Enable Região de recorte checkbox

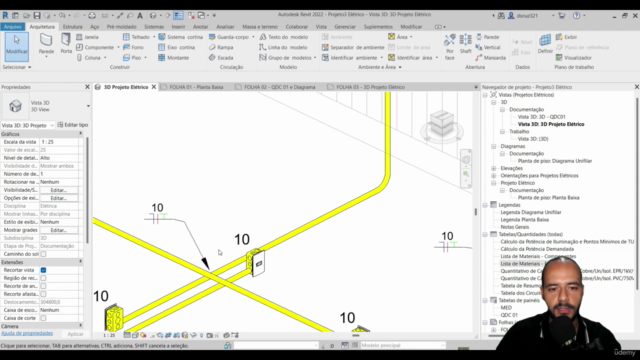click(x=43, y=278)
